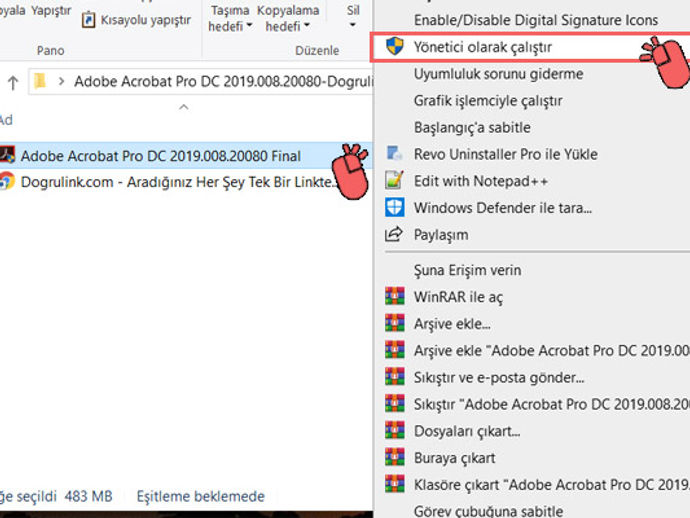The height and width of the screenshot is (518, 690).
Task: Click the Chrome icon of the Dogrulink.com file
Action: 7,181
